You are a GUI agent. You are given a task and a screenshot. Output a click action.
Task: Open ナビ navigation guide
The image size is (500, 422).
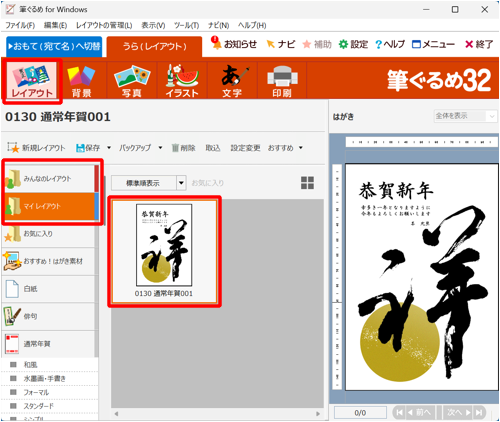point(281,44)
